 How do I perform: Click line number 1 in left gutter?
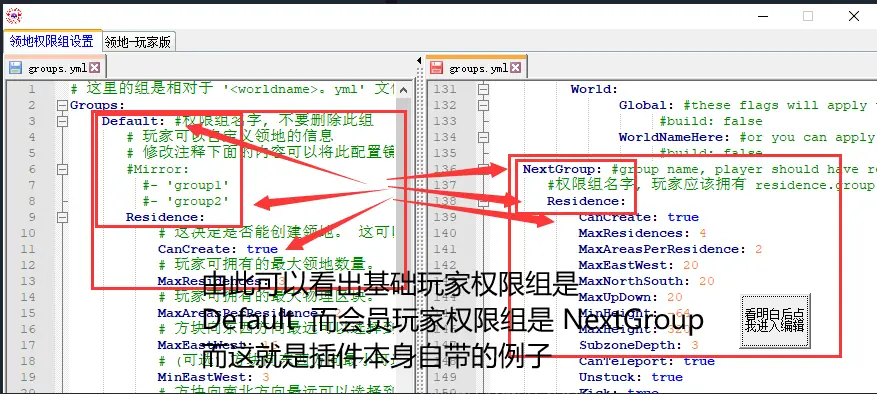point(31,89)
